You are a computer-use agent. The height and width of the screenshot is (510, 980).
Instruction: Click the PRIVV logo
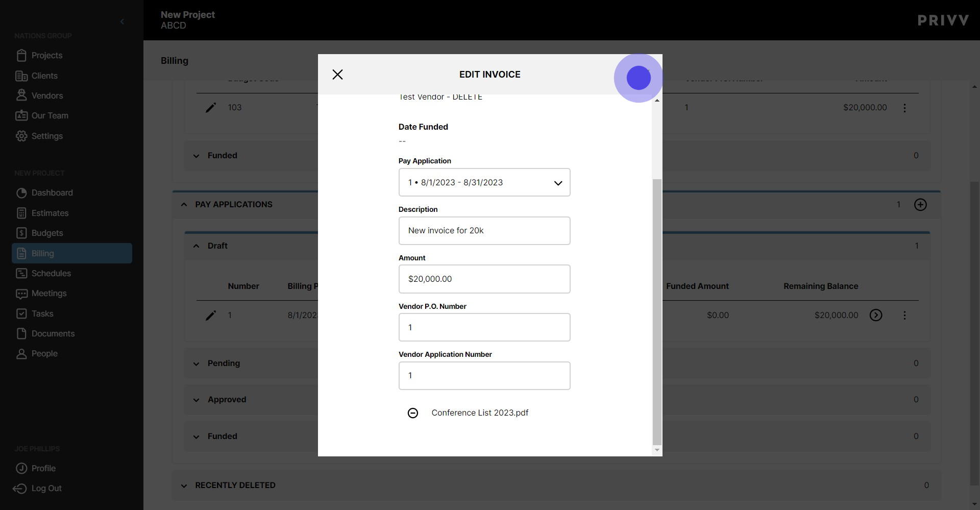pos(943,20)
